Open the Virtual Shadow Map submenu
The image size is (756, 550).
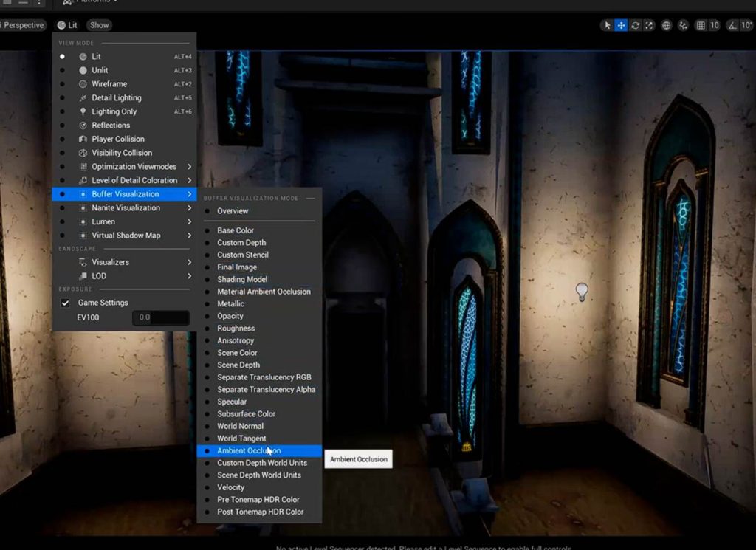126,236
